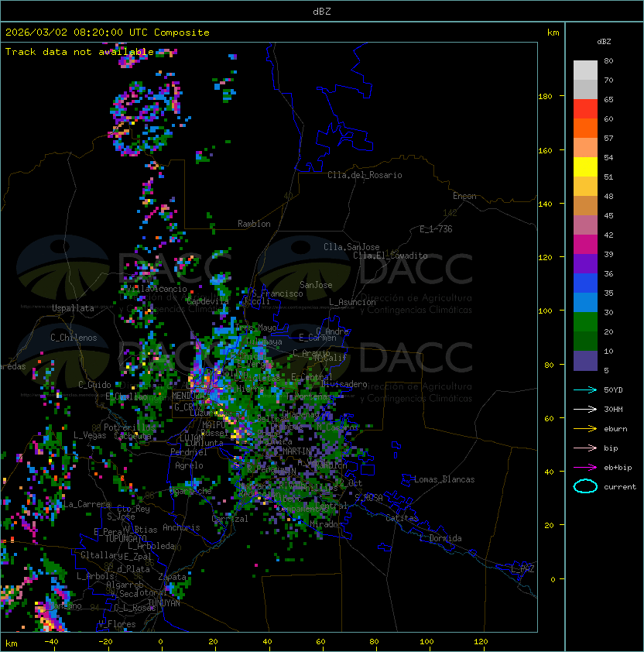Click the bip pink arrow legend icon

[585, 448]
